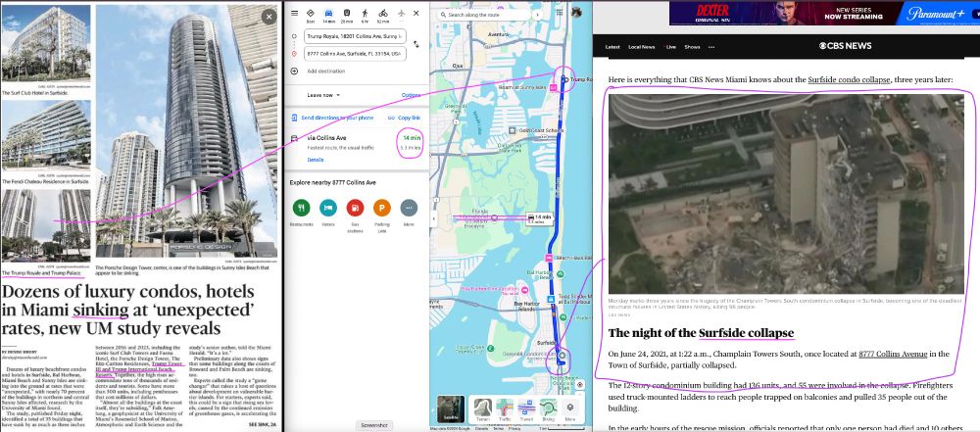Click the 8777 Collins Avenue link
The image size is (980, 432).
point(893,354)
